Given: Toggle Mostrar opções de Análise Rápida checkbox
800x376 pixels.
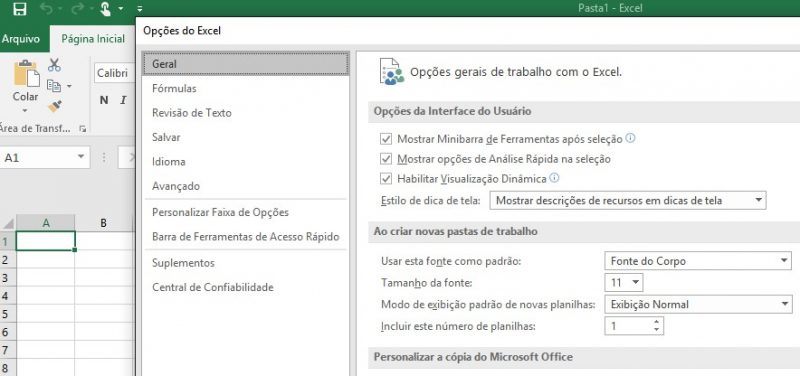Looking at the screenshot, I should pyautogui.click(x=386, y=159).
